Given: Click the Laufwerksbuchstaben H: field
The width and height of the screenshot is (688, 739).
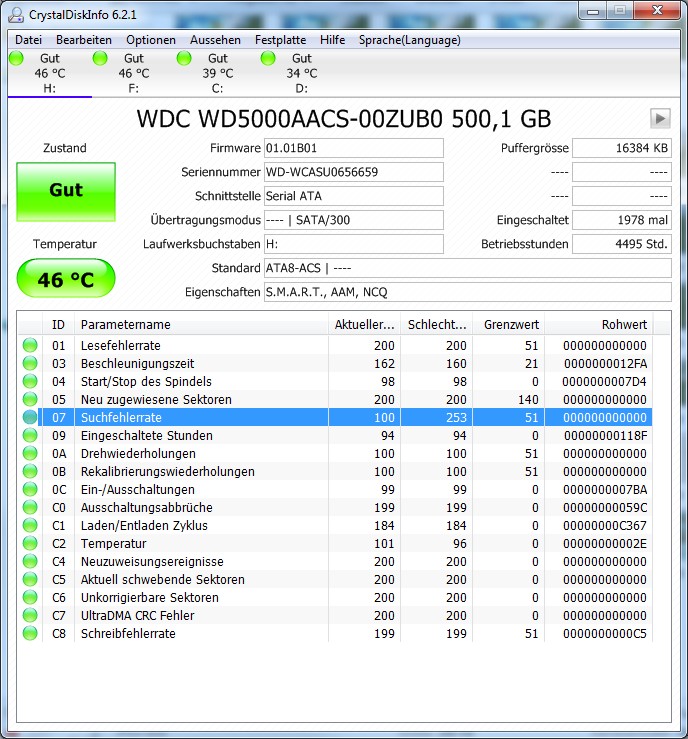Looking at the screenshot, I should click(x=353, y=244).
